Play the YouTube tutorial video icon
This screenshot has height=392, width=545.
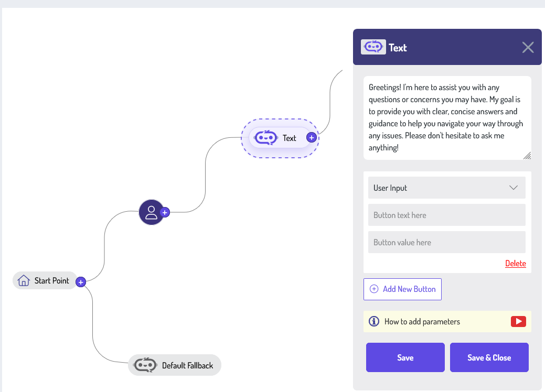click(518, 321)
